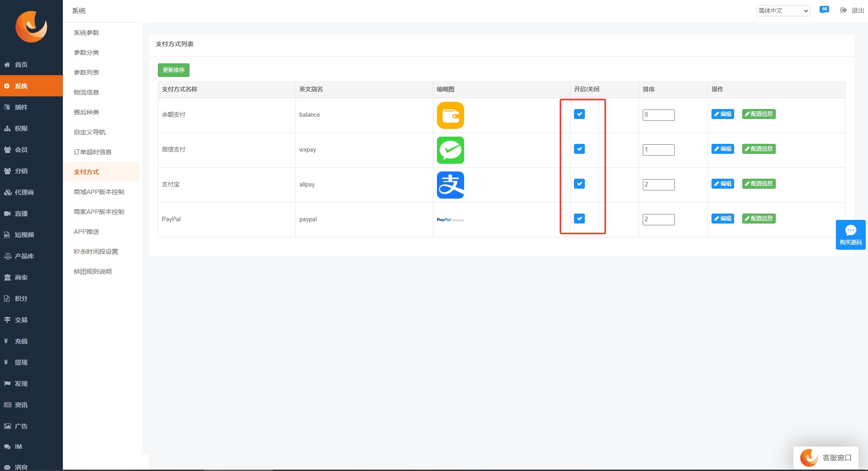Open the 短视频 short video icon in sidebar

click(x=7, y=235)
